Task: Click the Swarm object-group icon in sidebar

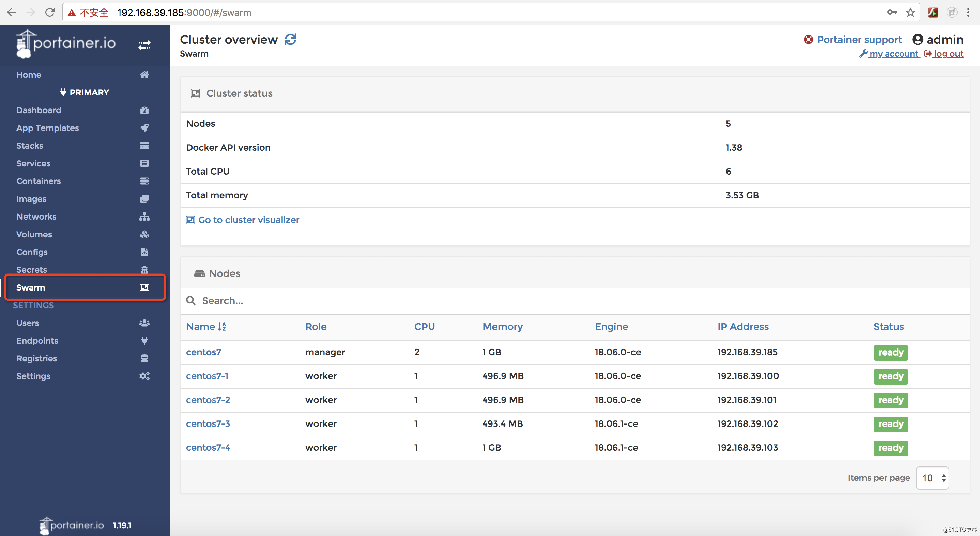Action: (x=144, y=287)
